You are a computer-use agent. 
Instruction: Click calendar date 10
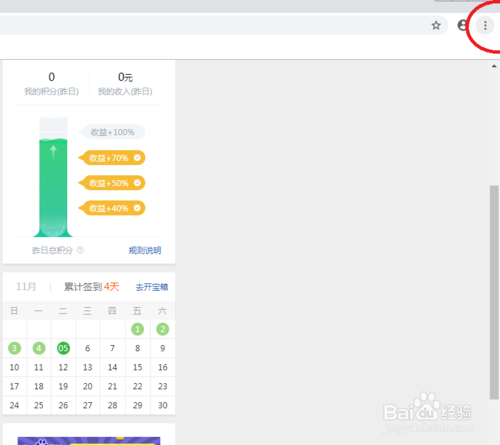[14, 367]
